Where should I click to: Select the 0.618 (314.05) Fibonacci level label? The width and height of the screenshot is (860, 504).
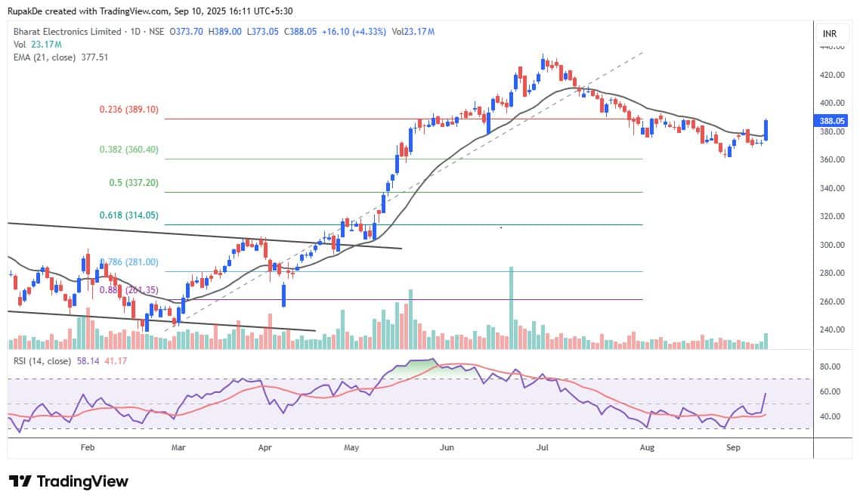pos(128,215)
